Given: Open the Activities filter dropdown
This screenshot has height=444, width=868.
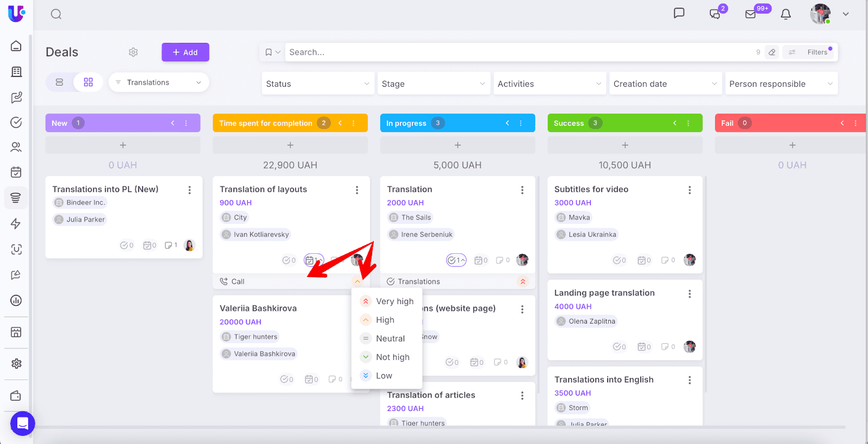Looking at the screenshot, I should [x=550, y=83].
